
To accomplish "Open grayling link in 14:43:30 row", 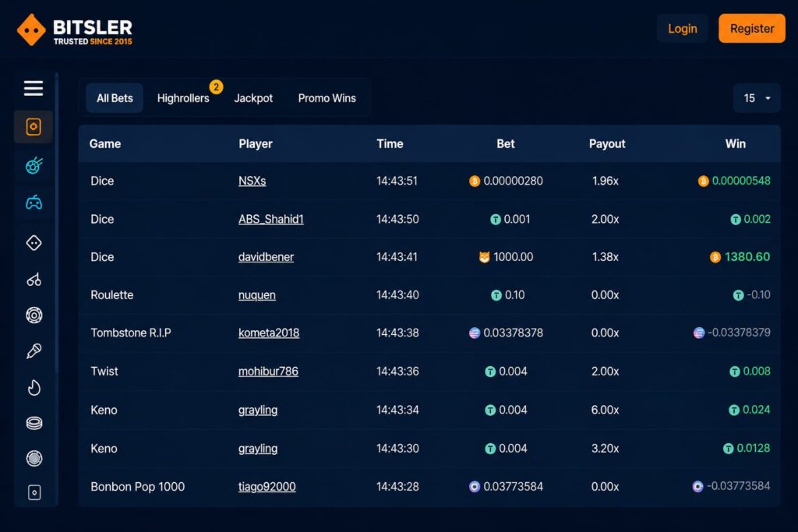I will tap(257, 449).
